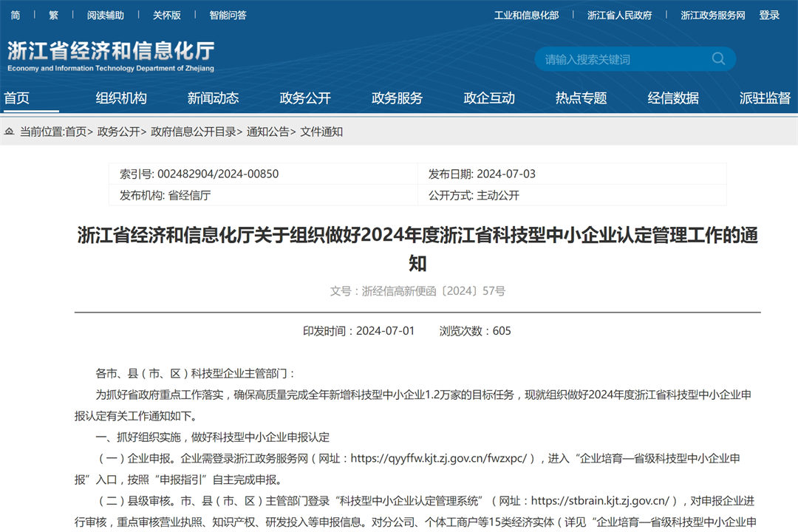
Task: Click the department logo title
Action: coord(111,56)
